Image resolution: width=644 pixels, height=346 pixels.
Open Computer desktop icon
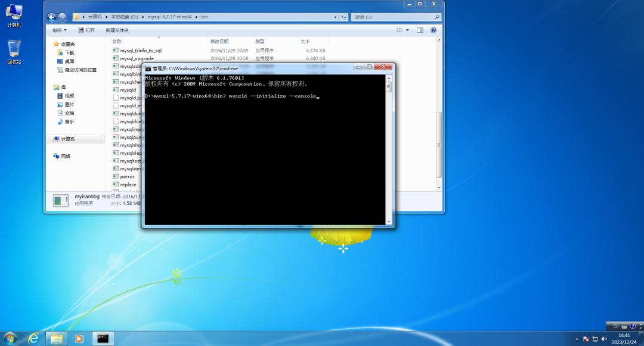[x=14, y=15]
